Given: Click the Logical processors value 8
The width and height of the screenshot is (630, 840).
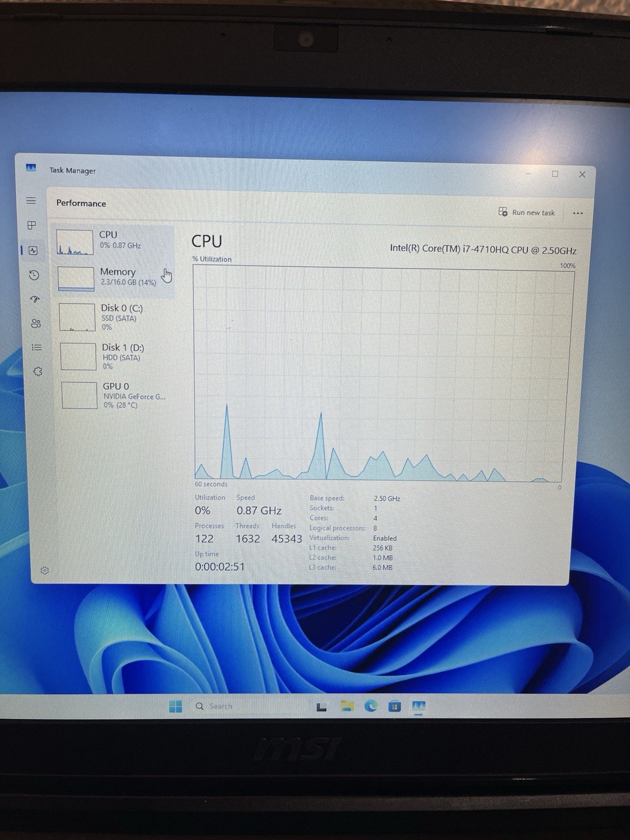Looking at the screenshot, I should pos(375,528).
